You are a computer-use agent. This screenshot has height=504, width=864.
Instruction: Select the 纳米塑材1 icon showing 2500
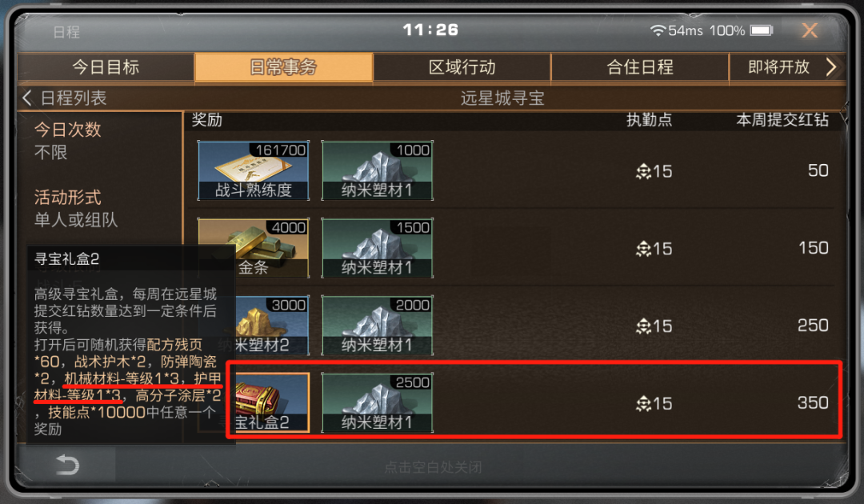click(x=378, y=402)
